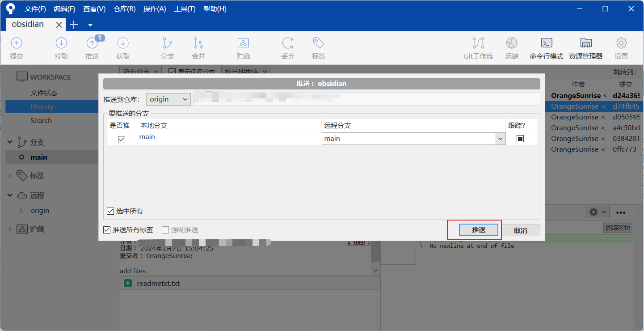Click the green added-file icon for readmetxt.txt
The image size is (644, 331).
(128, 283)
